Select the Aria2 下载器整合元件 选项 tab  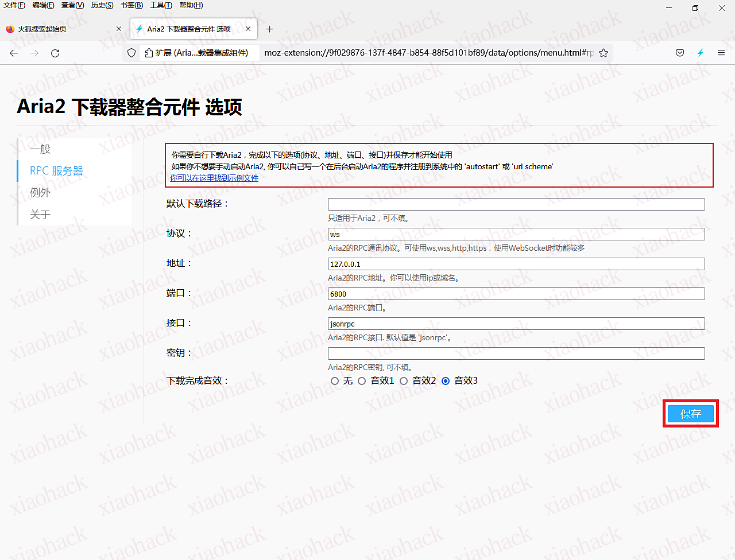(x=194, y=29)
